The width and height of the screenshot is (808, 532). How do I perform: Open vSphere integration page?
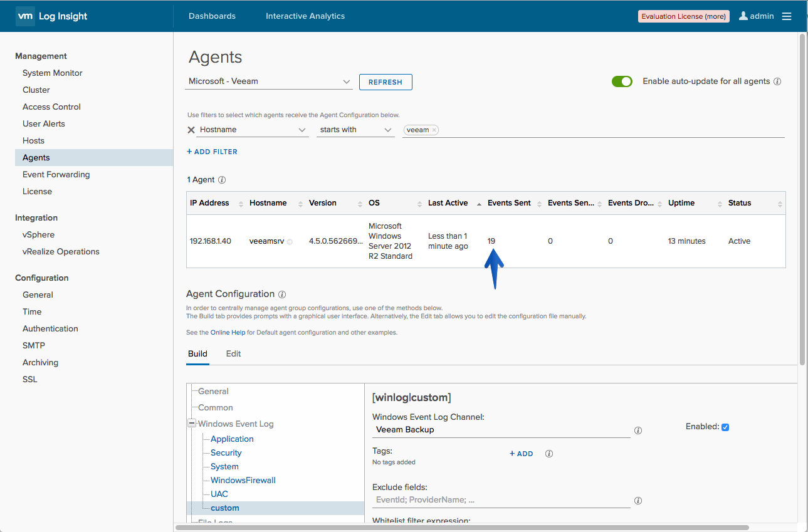38,235
